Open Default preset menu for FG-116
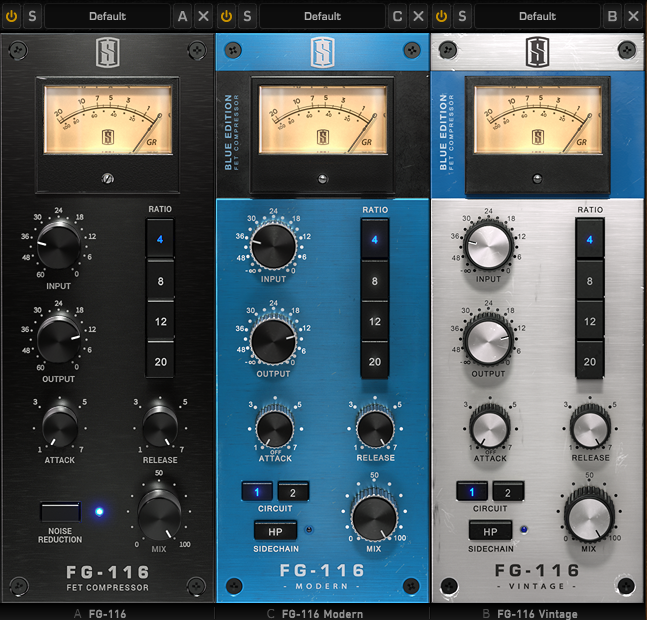The height and width of the screenshot is (620, 647). pos(107,16)
